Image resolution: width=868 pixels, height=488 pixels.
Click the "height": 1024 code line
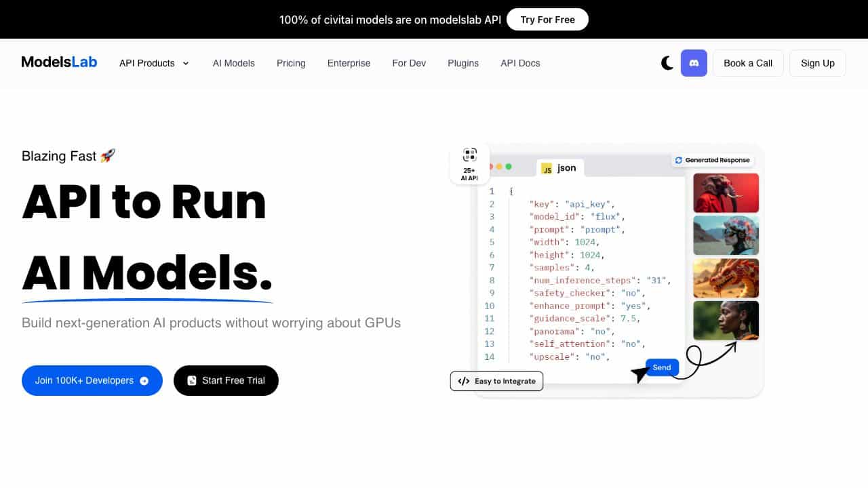[567, 255]
